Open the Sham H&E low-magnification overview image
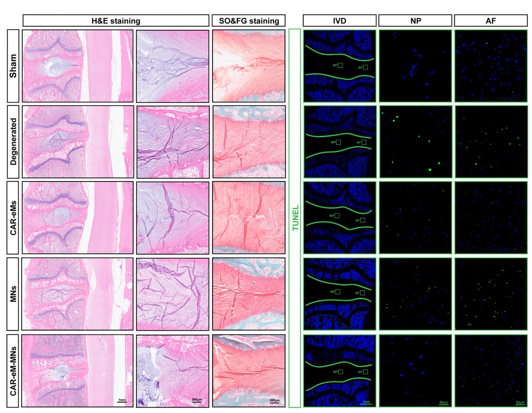532x413 pixels. click(x=78, y=66)
